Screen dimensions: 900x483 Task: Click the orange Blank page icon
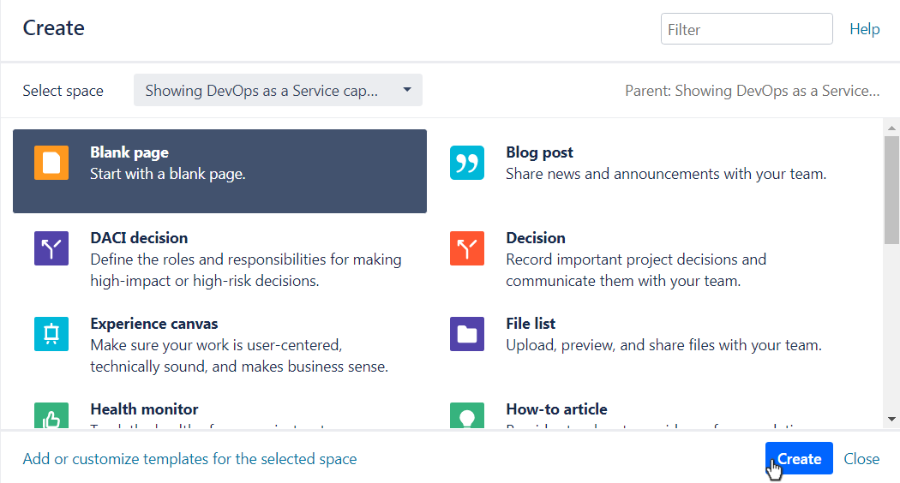pyautogui.click(x=51, y=163)
